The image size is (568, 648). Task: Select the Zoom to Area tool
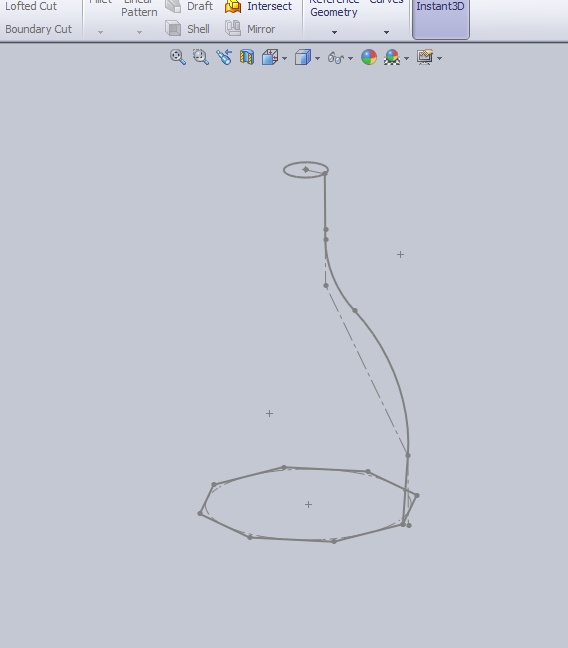point(201,57)
